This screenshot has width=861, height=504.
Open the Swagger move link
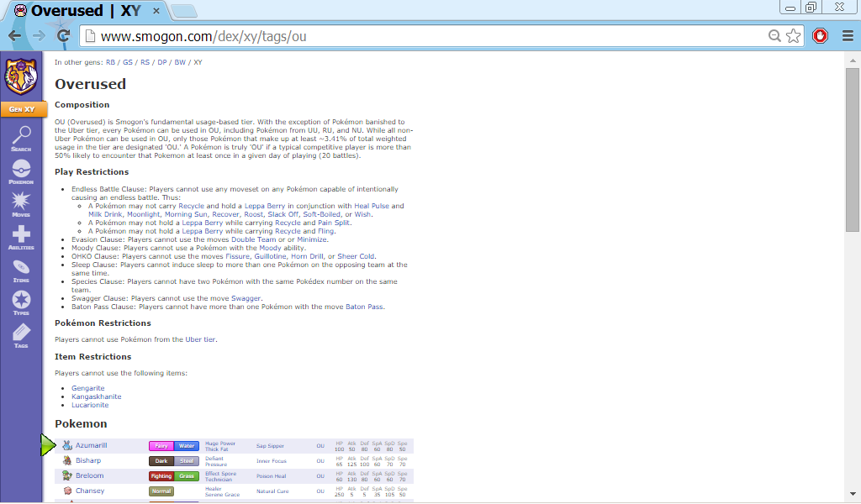pos(246,298)
